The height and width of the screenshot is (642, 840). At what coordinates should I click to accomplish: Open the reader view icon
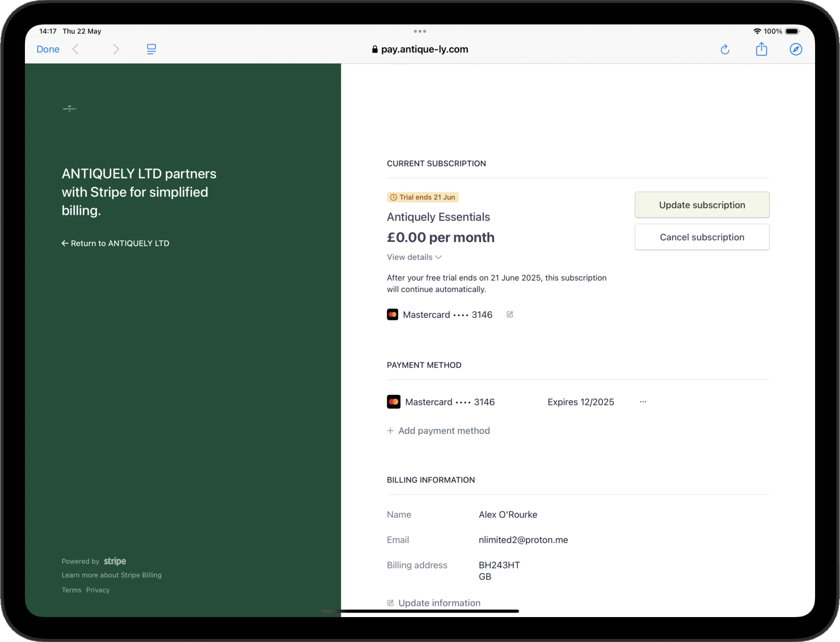coord(151,49)
